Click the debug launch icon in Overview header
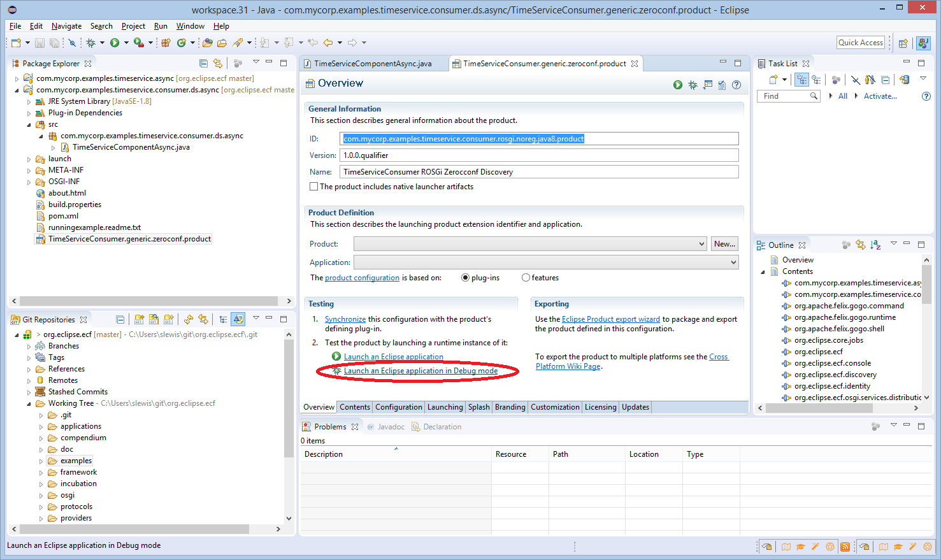Screen dimensions: 941x560 [x=693, y=85]
